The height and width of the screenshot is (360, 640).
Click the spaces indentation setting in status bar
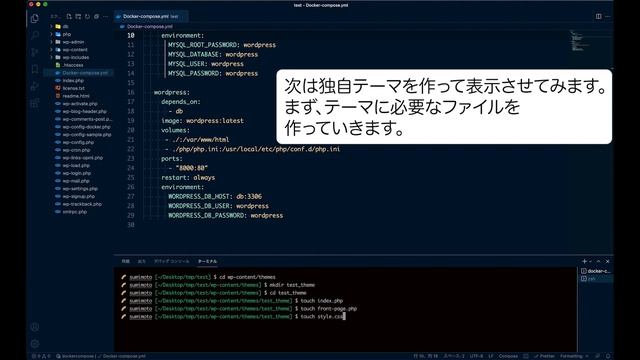454,356
